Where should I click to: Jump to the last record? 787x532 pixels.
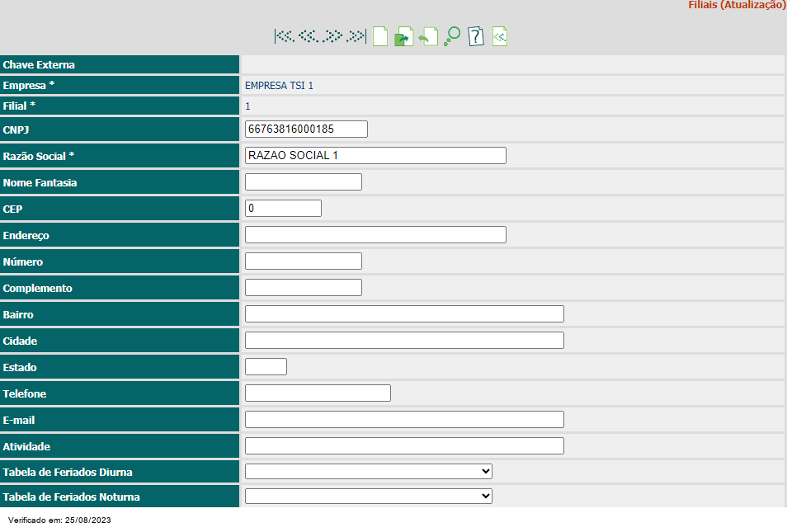click(356, 36)
